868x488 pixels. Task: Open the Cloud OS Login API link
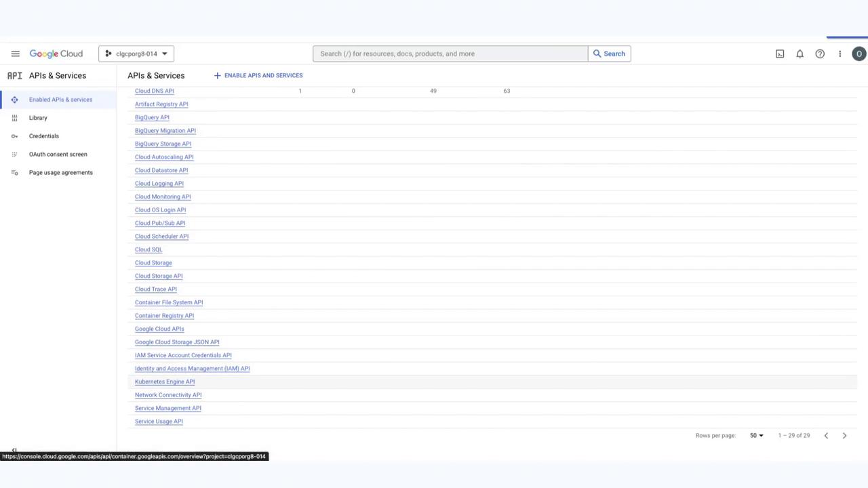[x=160, y=210]
